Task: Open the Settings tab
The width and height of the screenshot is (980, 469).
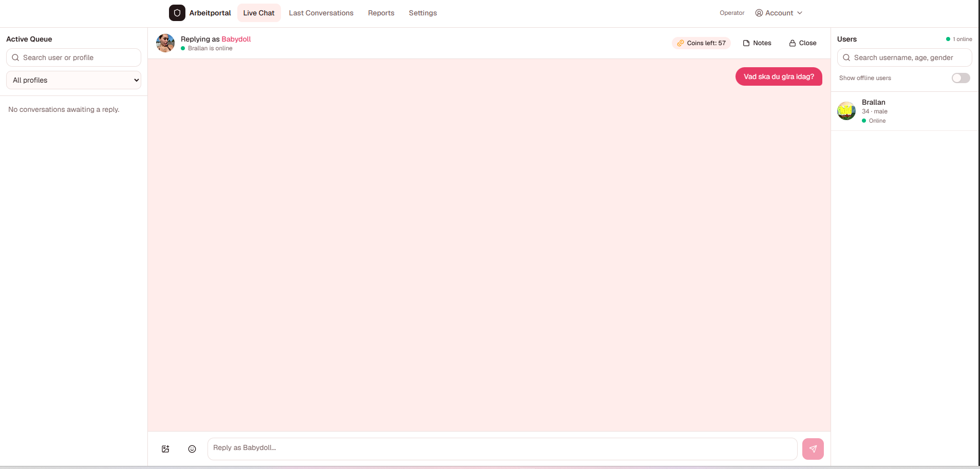Action: pos(423,13)
